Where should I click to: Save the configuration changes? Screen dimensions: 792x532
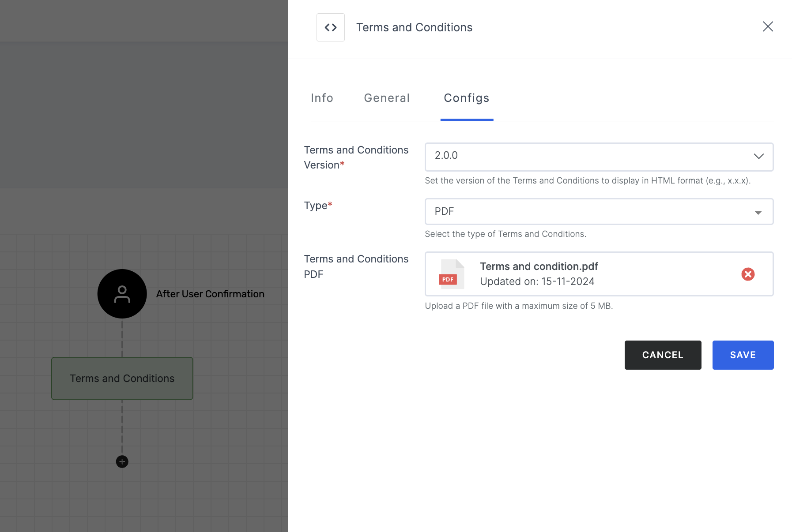tap(743, 355)
